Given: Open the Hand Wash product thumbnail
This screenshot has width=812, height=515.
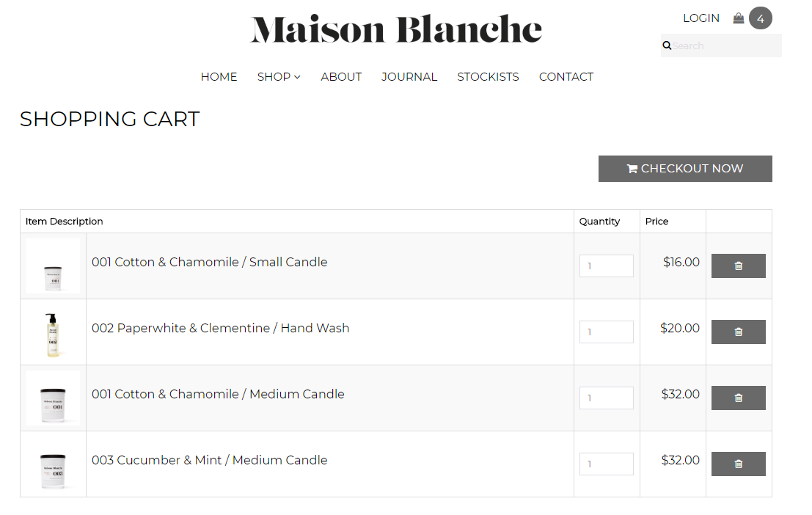Looking at the screenshot, I should [53, 332].
